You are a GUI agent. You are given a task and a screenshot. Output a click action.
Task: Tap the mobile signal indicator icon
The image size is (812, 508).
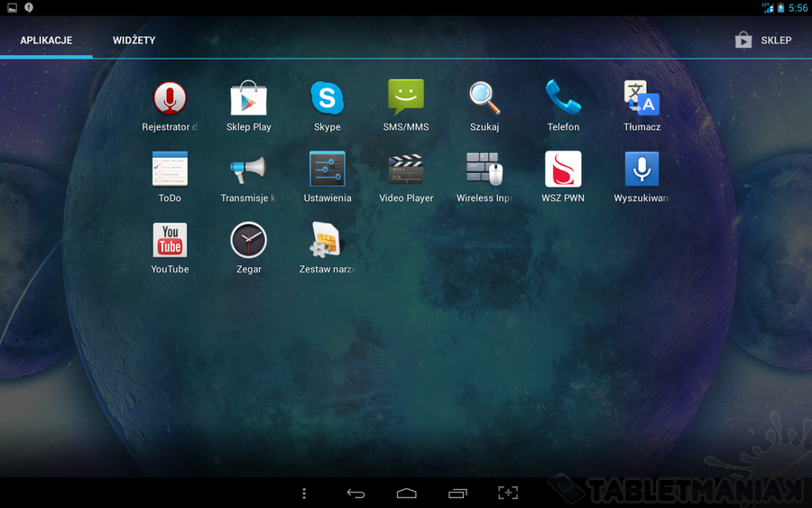768,8
